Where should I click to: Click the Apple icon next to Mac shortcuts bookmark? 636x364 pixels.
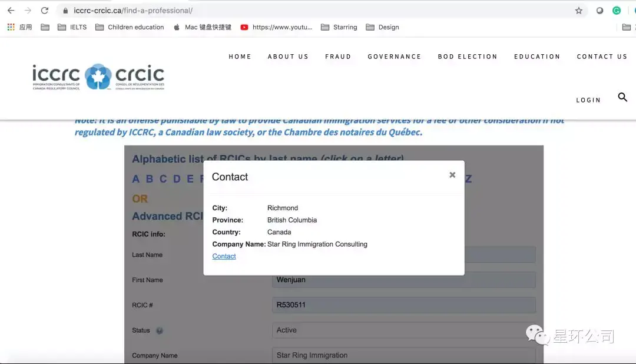(x=175, y=27)
